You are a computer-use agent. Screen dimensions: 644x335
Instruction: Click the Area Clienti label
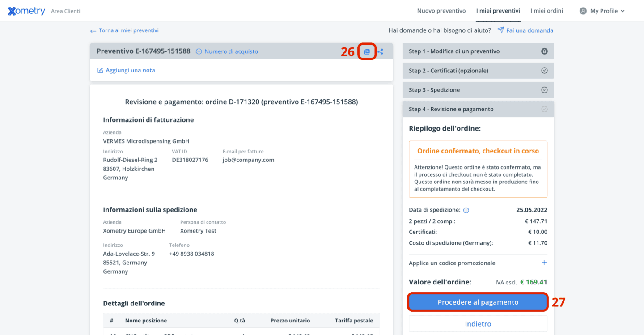[66, 11]
